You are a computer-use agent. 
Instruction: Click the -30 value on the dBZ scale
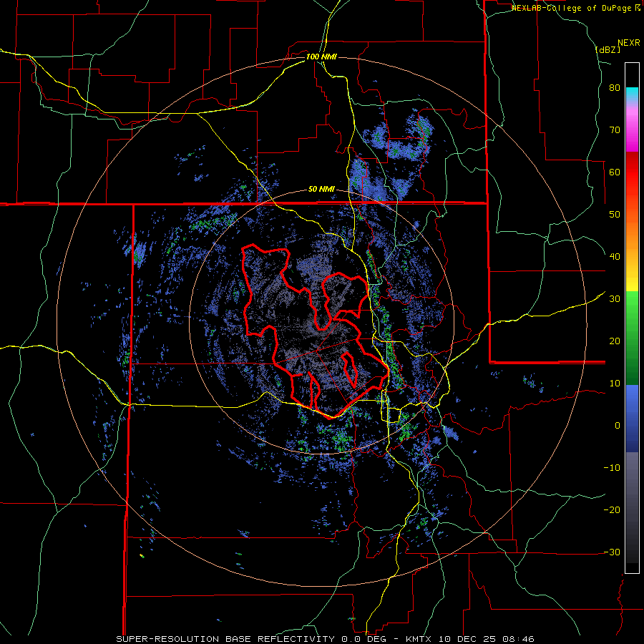point(612,552)
